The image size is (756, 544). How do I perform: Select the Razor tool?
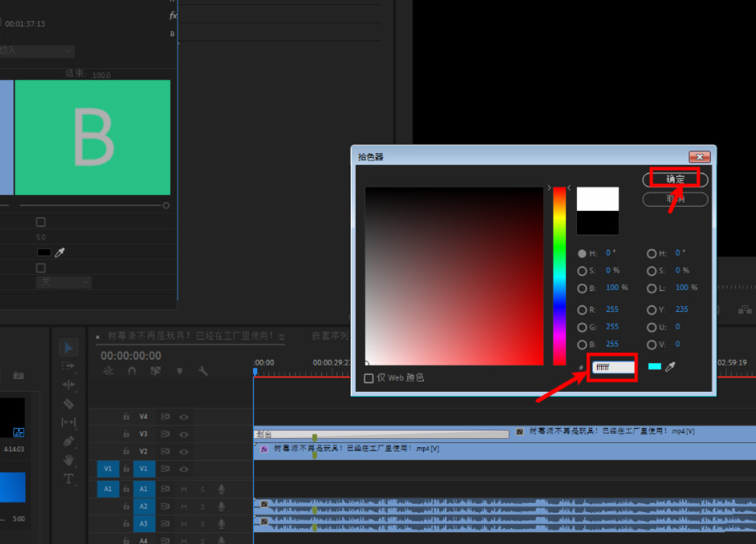tap(69, 404)
